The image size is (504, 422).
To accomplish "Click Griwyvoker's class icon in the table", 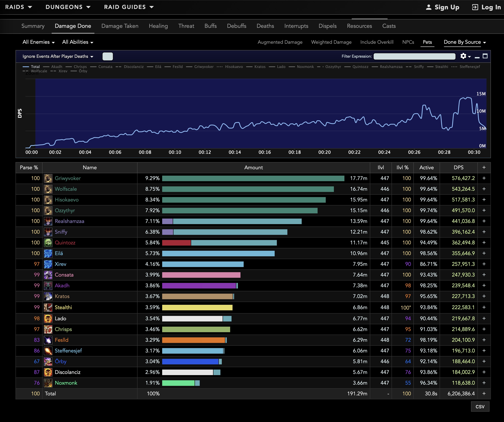I will point(48,178).
